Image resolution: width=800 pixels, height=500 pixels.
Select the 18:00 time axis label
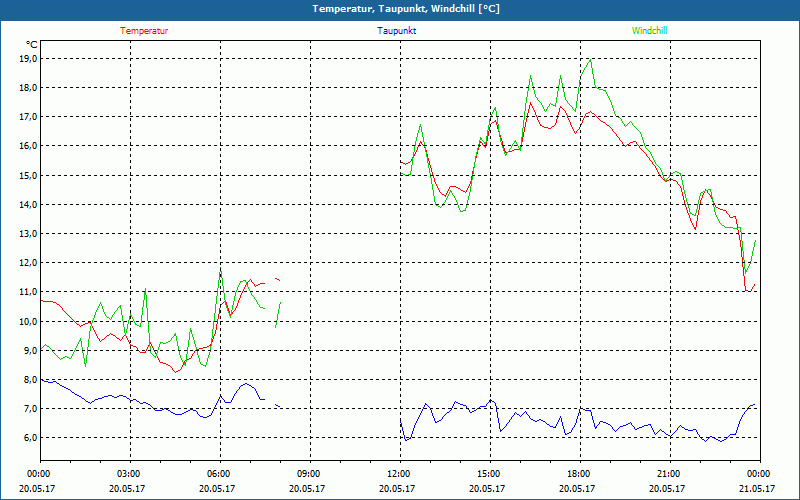pyautogui.click(x=578, y=474)
